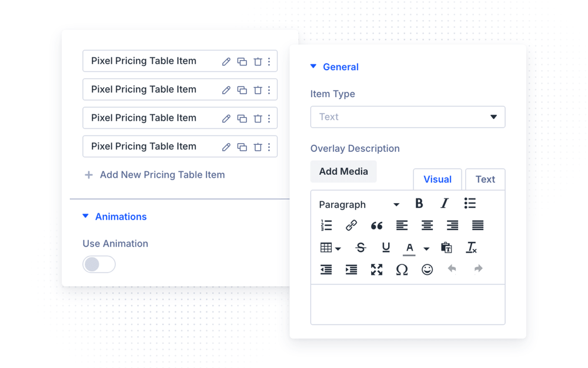
Task: Clear formatting with the Tx icon
Action: click(472, 247)
